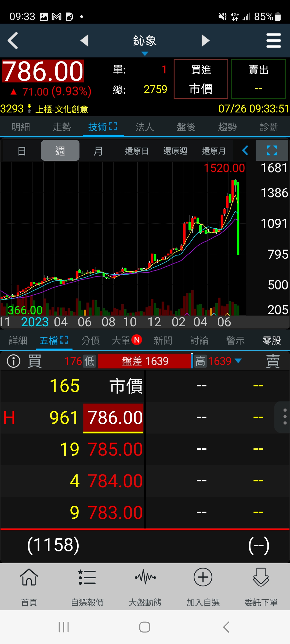Select the 日 daily chart period
The height and width of the screenshot is (644, 290).
22,151
